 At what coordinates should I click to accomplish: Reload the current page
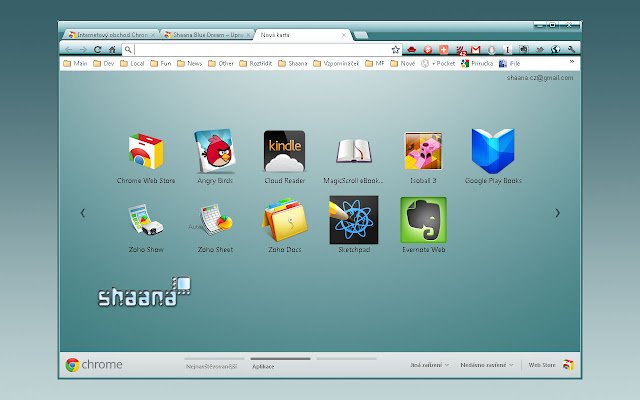(x=97, y=50)
